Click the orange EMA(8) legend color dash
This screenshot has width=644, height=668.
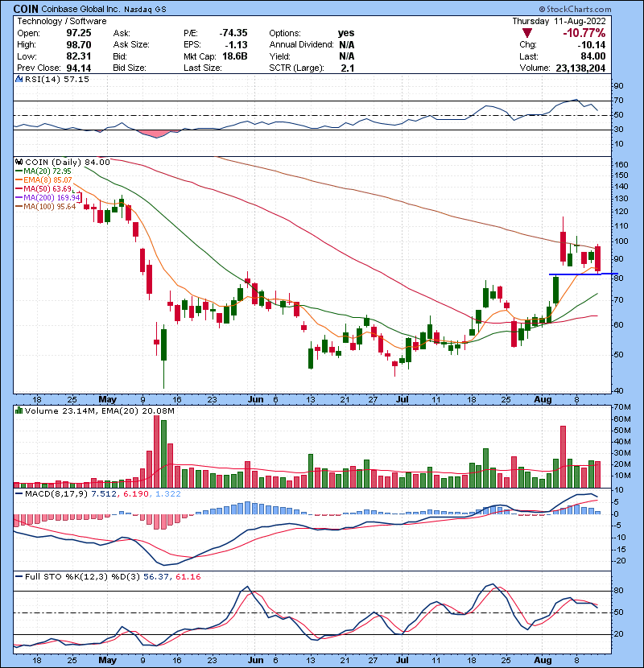pos(19,180)
